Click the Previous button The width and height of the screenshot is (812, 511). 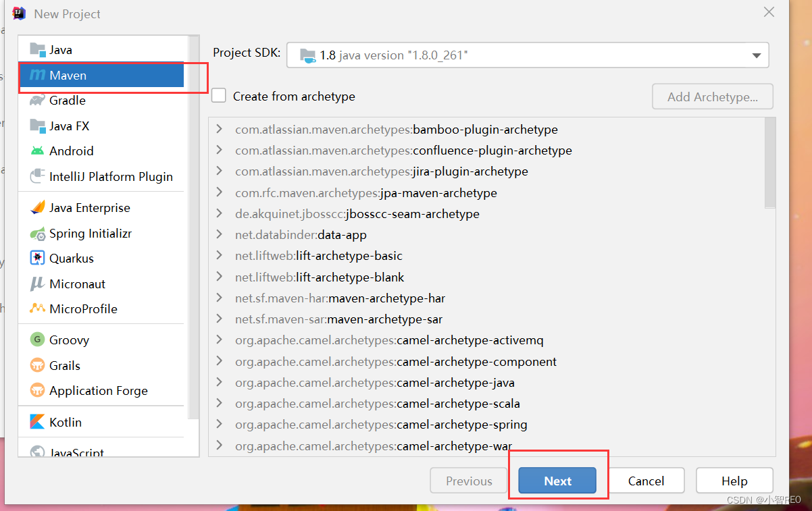tap(469, 481)
